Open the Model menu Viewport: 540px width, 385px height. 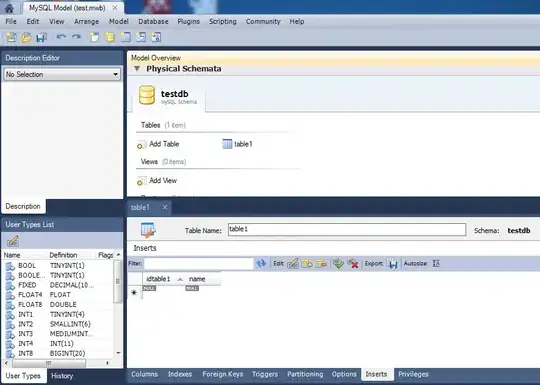pos(119,21)
